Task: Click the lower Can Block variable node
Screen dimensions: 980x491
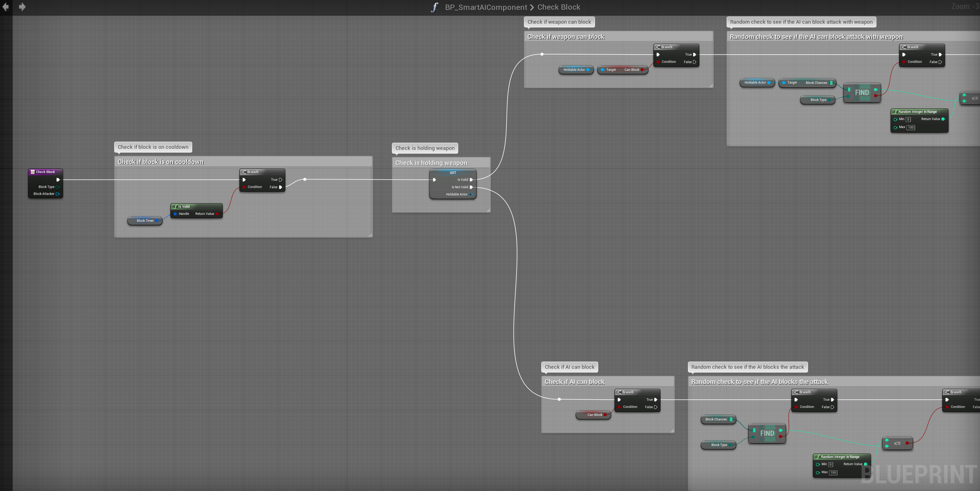Action: 594,415
